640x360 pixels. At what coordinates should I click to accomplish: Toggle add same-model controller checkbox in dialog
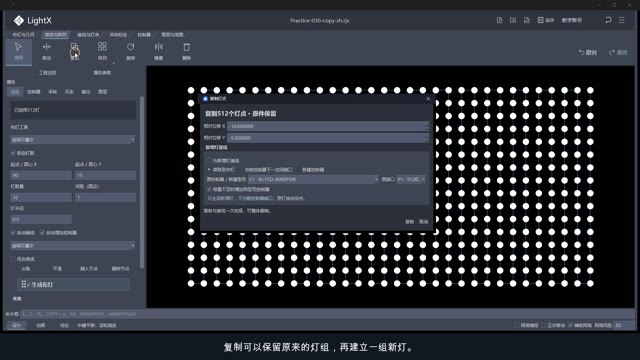209,189
